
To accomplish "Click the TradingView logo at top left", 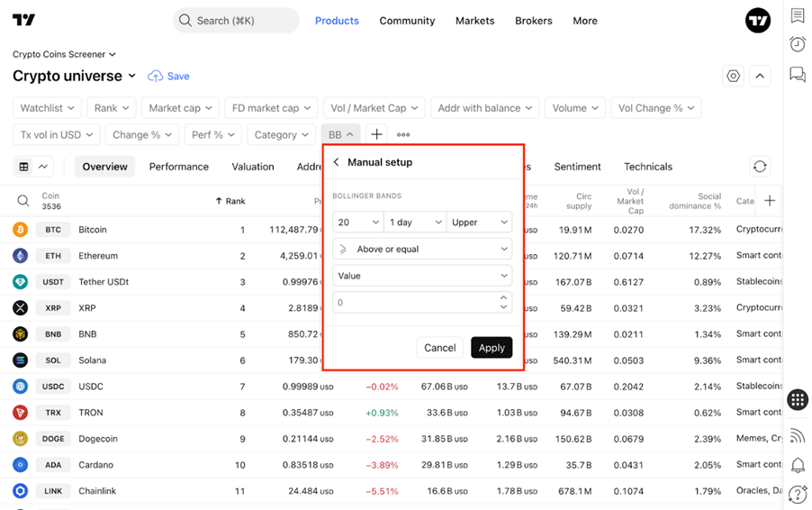I will point(23,20).
